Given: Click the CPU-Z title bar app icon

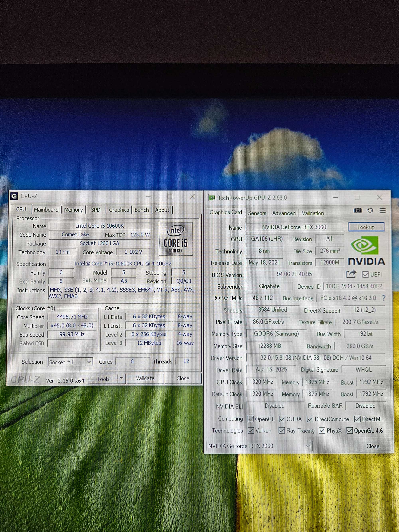Looking at the screenshot, I should tap(14, 196).
